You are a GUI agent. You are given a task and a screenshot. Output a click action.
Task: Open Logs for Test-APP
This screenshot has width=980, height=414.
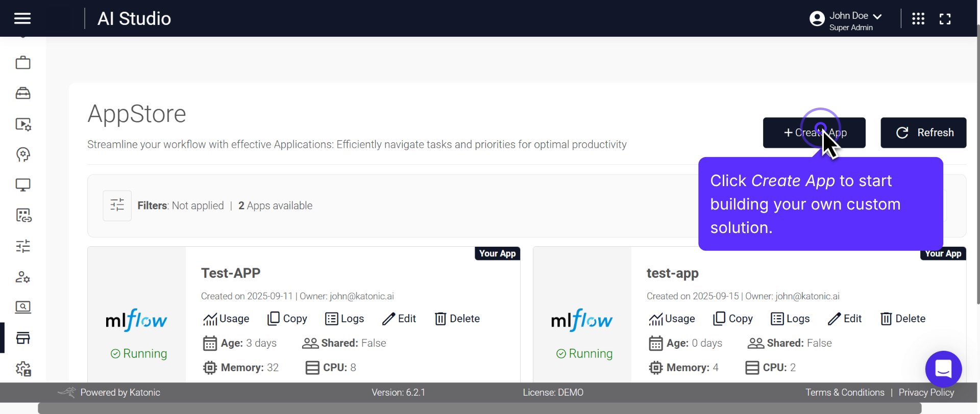click(345, 319)
